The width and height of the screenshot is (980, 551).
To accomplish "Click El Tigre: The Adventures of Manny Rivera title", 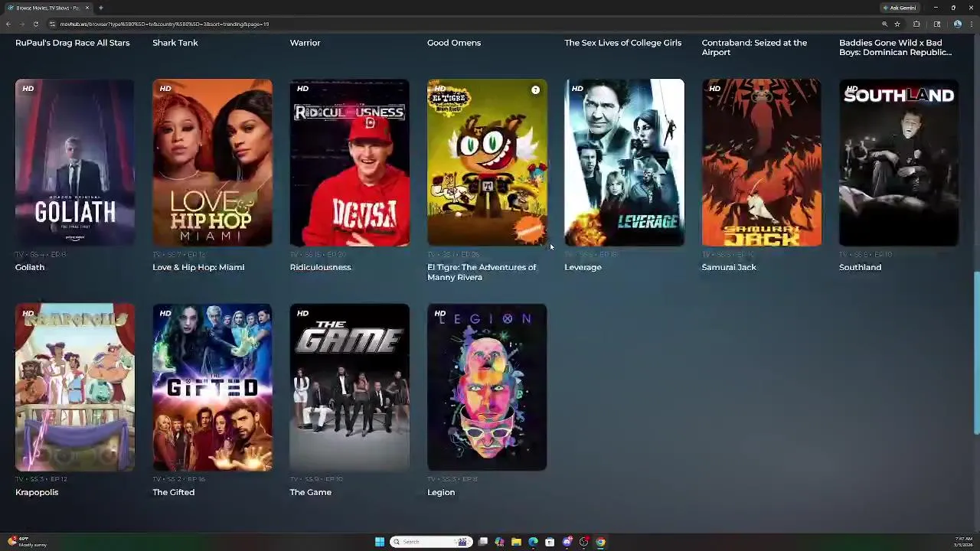I will pos(482,272).
